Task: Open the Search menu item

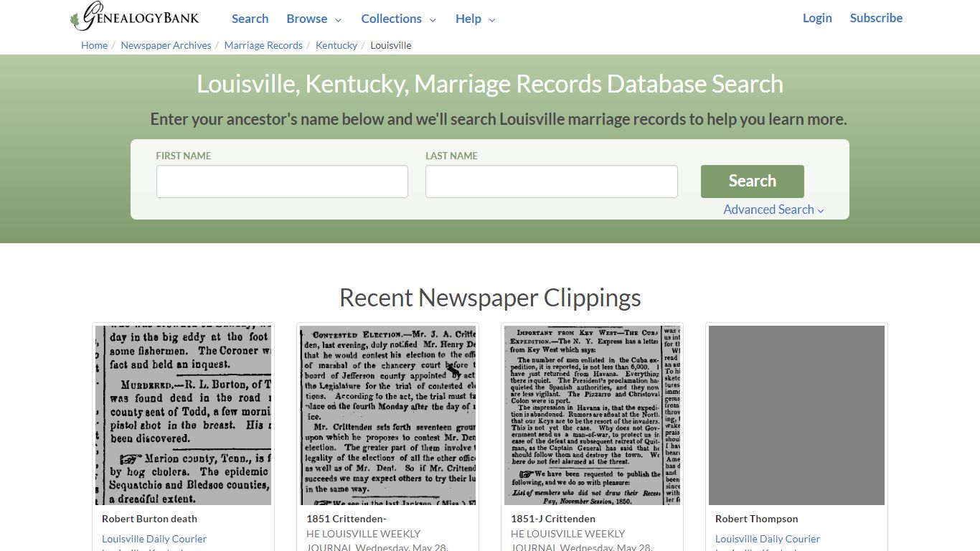Action: (250, 19)
